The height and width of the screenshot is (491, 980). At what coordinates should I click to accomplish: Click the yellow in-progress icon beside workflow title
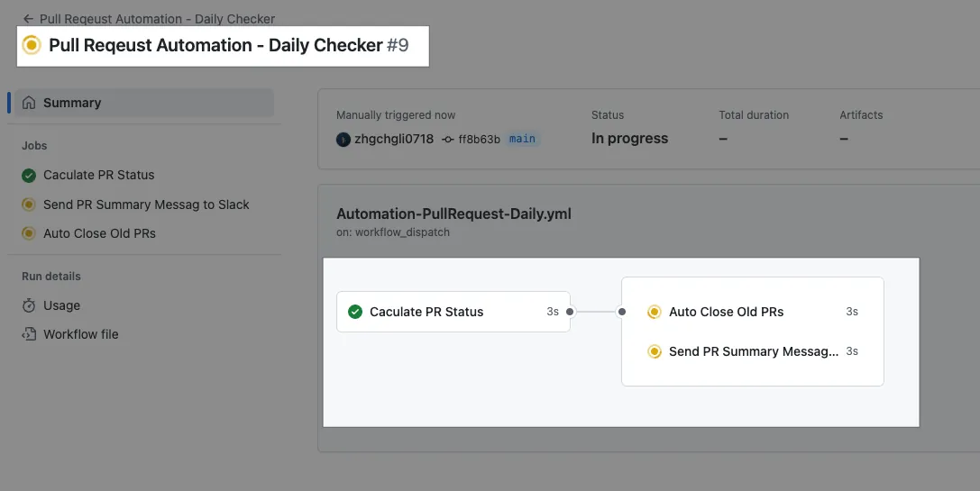click(x=32, y=45)
